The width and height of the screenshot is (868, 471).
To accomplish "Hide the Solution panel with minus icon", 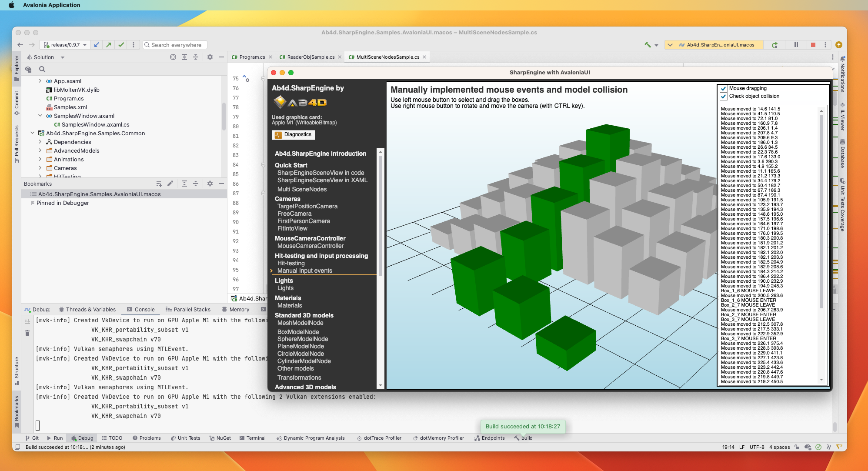I will (x=221, y=57).
